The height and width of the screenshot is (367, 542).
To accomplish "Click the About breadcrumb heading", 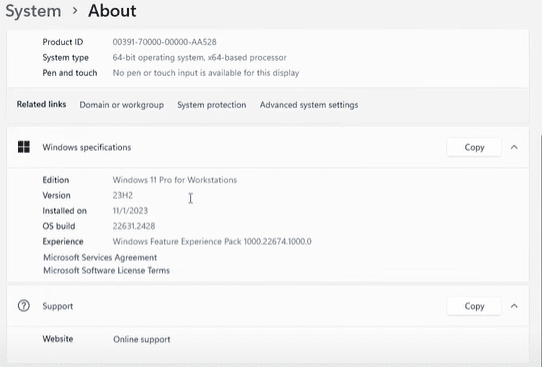I will pyautogui.click(x=112, y=11).
